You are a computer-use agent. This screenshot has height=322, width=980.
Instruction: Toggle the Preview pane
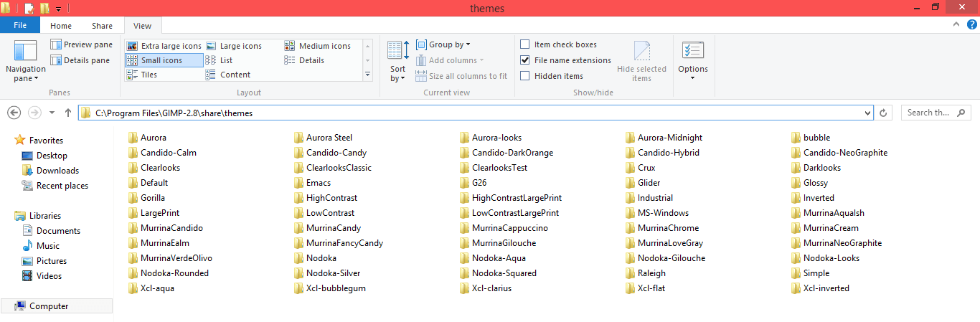point(82,44)
